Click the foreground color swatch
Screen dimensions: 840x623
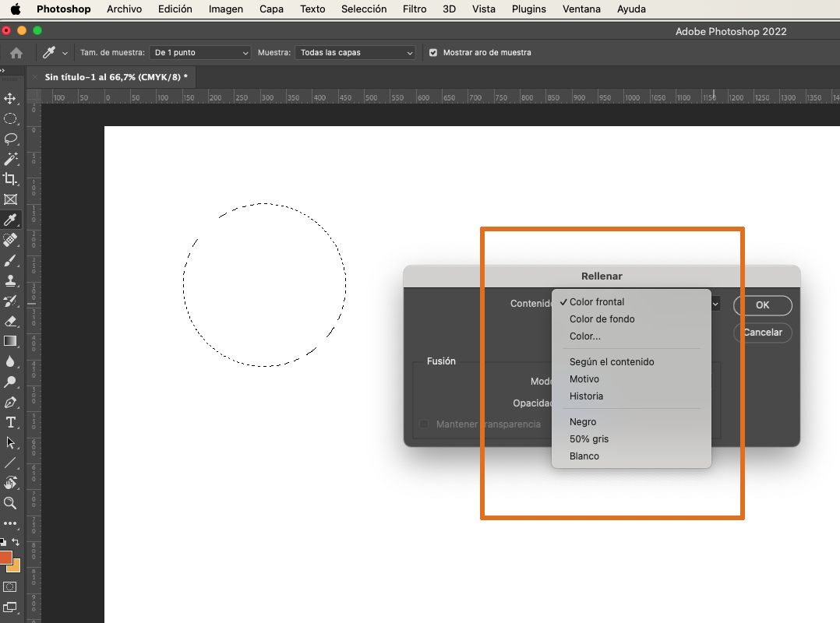5,557
